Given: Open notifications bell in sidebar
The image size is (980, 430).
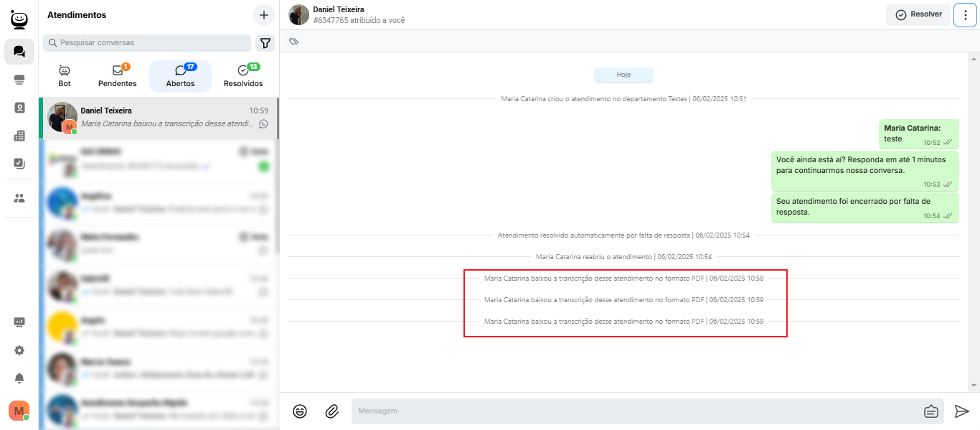Looking at the screenshot, I should click(x=19, y=378).
